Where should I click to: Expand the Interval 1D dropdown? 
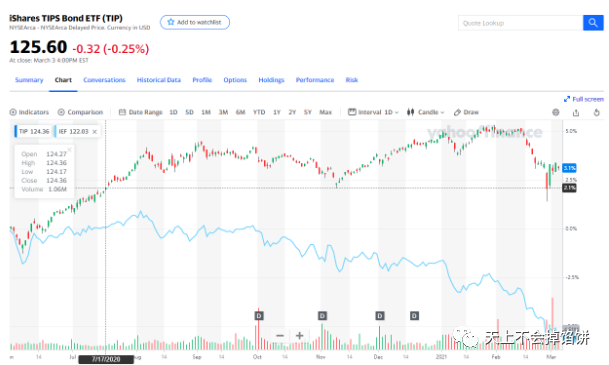coord(373,112)
